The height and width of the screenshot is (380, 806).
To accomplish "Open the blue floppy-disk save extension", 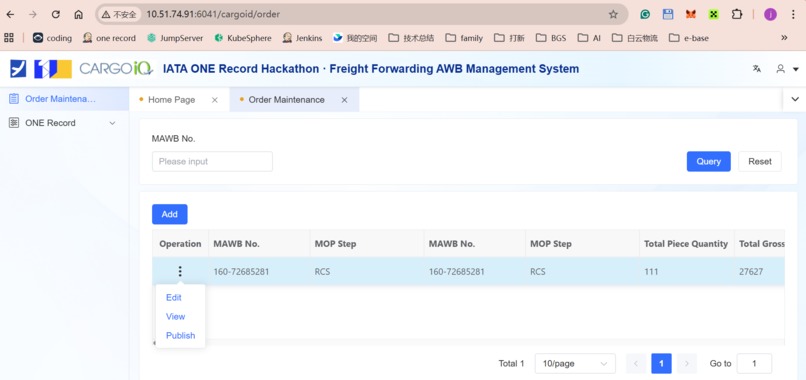I will pyautogui.click(x=668, y=14).
